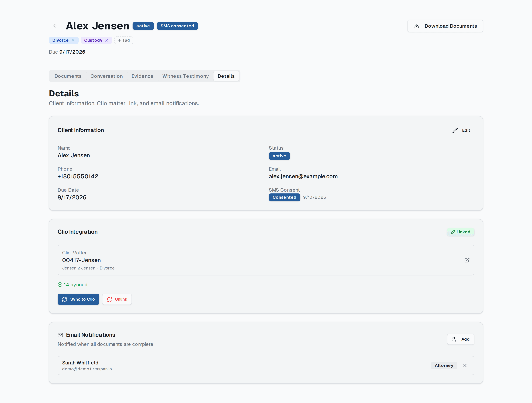Select the Details tab
This screenshot has height=403, width=532.
(x=226, y=76)
